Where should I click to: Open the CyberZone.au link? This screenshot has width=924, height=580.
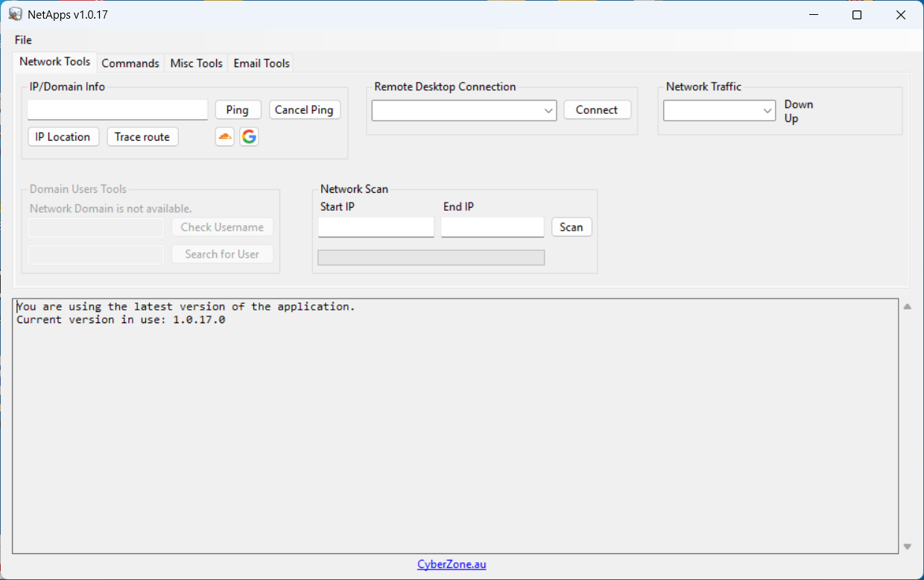[x=452, y=564]
